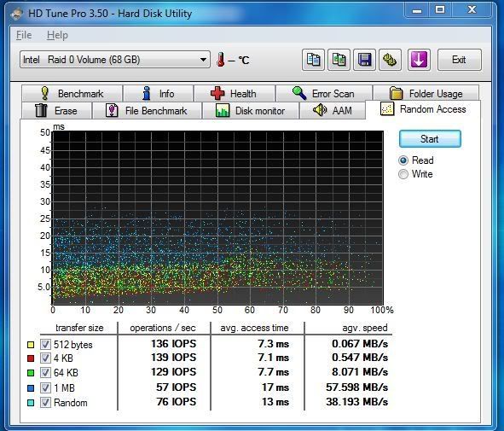Open the Folder Usage tab
This screenshot has width=504, height=431.
pyautogui.click(x=426, y=94)
